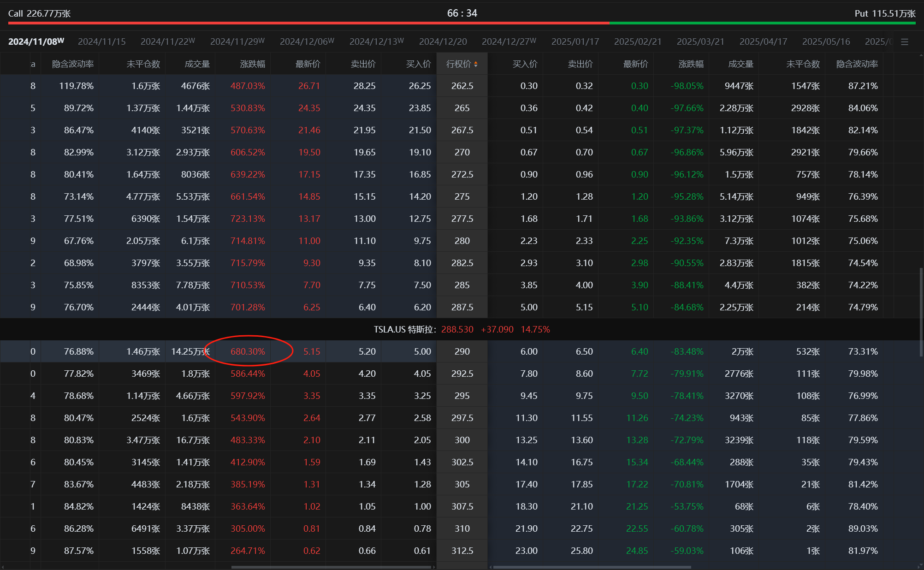Select the 2024/11/22 weekly expiry tab
Image resolution: width=924 pixels, height=570 pixels.
(167, 42)
